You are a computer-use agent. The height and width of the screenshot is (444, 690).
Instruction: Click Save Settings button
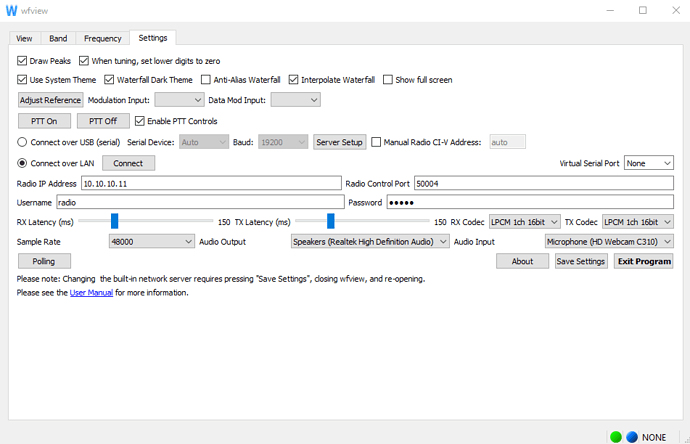click(581, 261)
